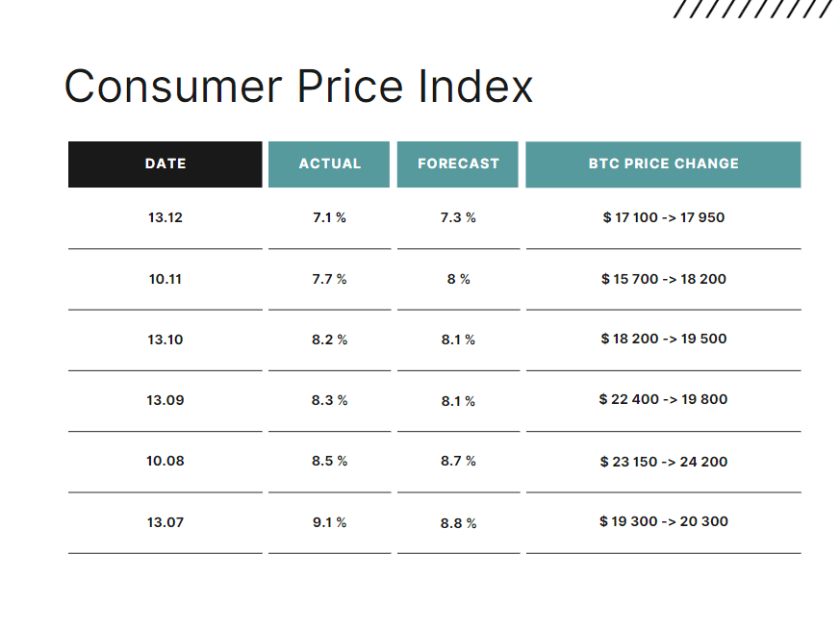Select the $ 17 100 -> 17 950 cell
Screen dimensions: 840x630
tap(663, 217)
